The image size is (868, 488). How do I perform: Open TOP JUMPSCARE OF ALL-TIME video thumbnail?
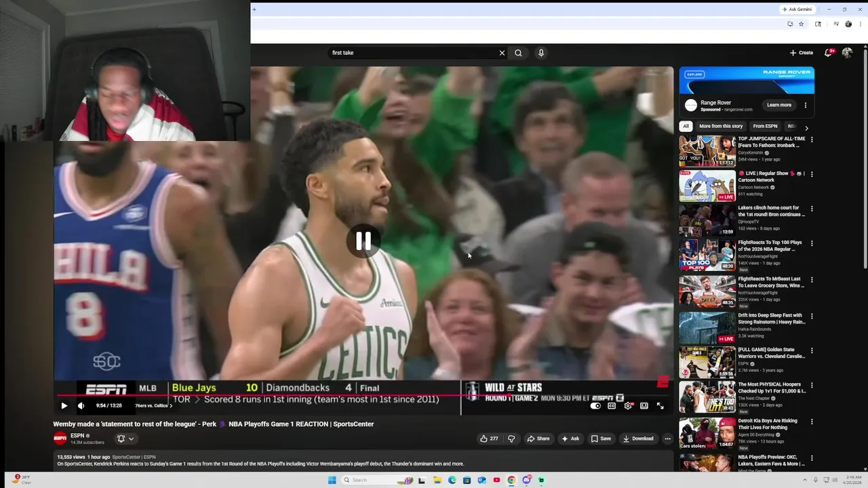point(707,150)
